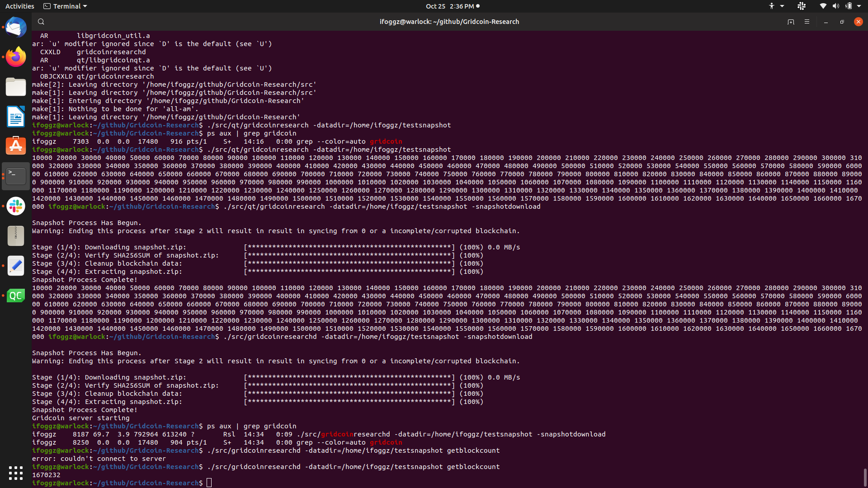
Task: Launch Firefox from the dock
Action: (16, 57)
